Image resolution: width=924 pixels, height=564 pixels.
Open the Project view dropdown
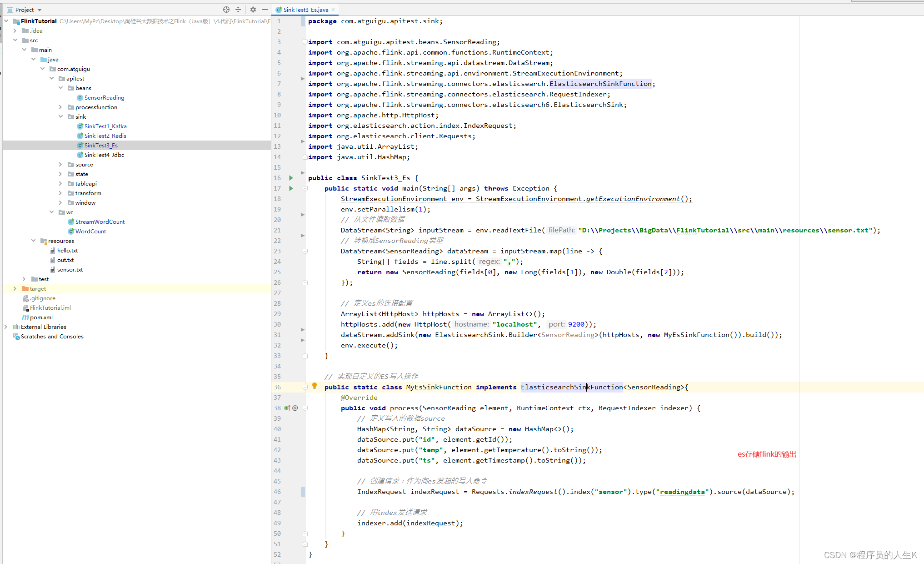point(40,10)
